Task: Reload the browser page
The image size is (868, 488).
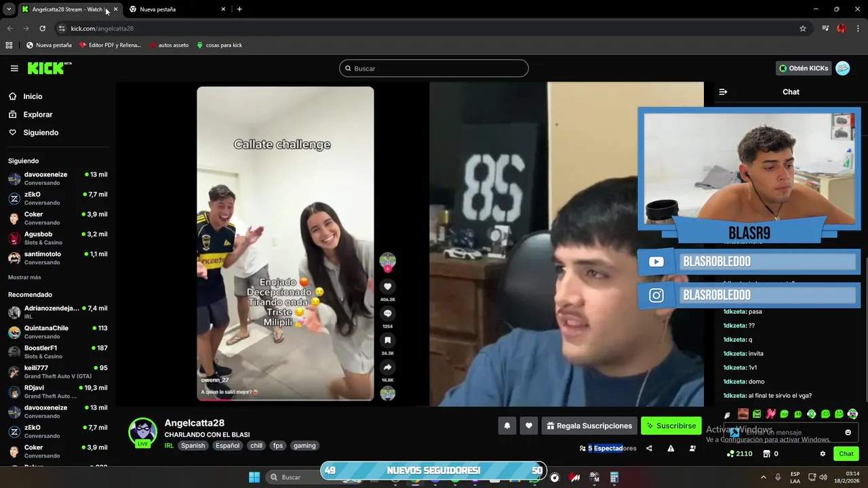Action: pyautogui.click(x=42, y=28)
